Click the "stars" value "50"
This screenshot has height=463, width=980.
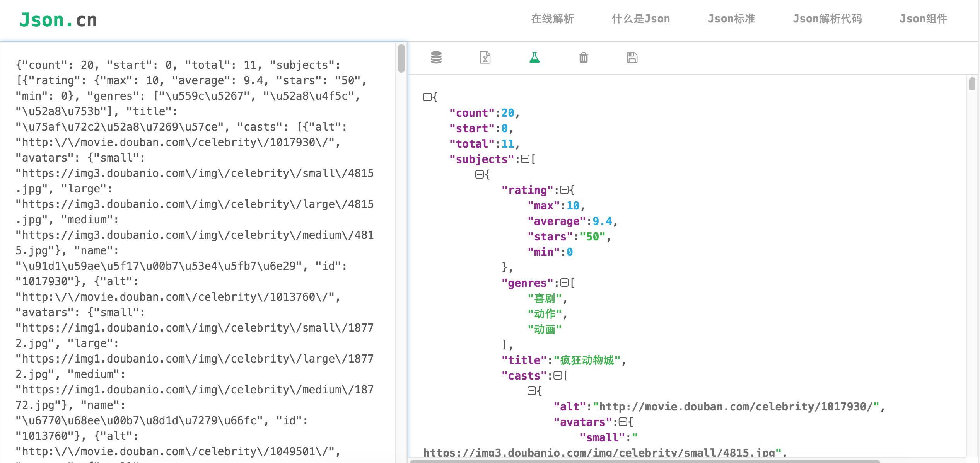(x=592, y=237)
